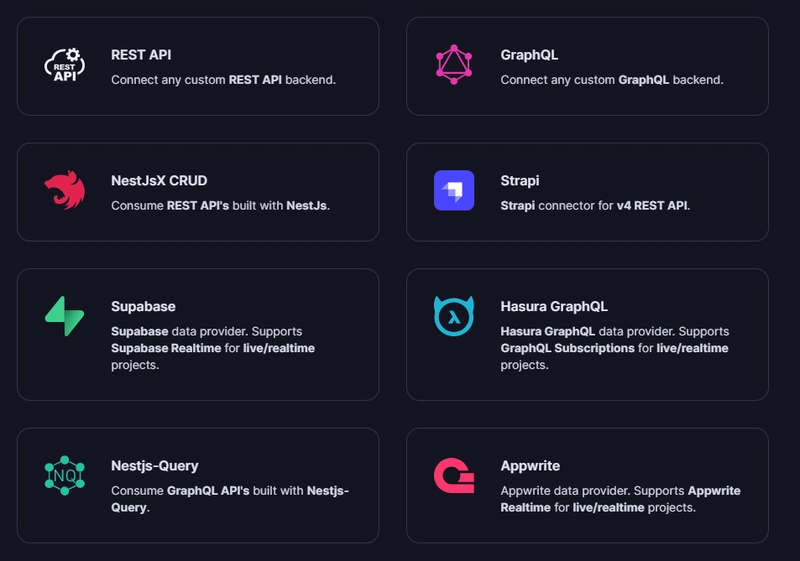Open the REST API title link
The height and width of the screenshot is (561, 800).
point(141,55)
